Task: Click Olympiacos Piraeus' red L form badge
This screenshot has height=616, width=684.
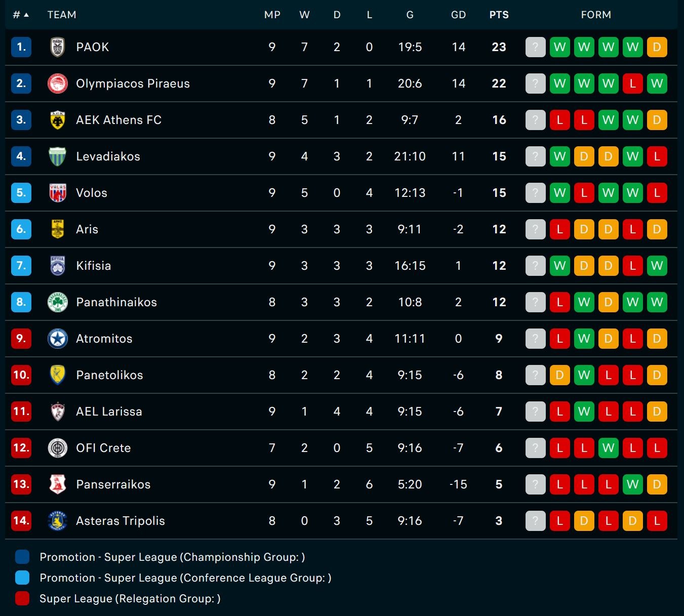Action: point(632,84)
